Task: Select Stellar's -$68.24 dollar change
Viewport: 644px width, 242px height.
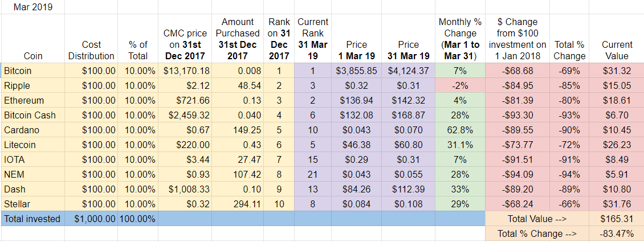Action: (517, 204)
